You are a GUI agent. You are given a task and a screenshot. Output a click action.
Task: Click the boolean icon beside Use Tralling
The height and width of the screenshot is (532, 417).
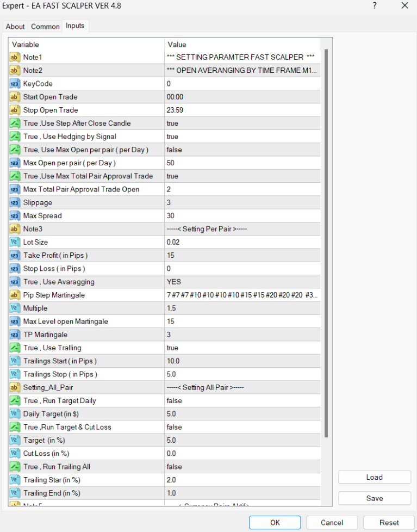click(15, 348)
